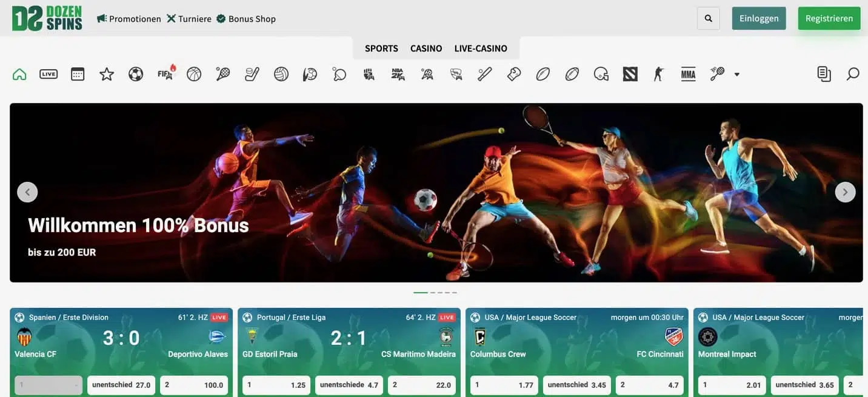Viewport: 868px width, 397px height.
Task: Select the Dota 2 icon
Action: 630,74
